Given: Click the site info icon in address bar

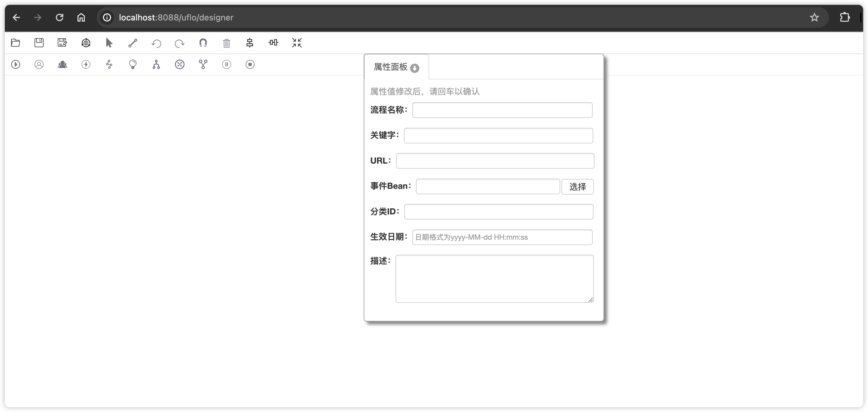Looking at the screenshot, I should click(107, 17).
